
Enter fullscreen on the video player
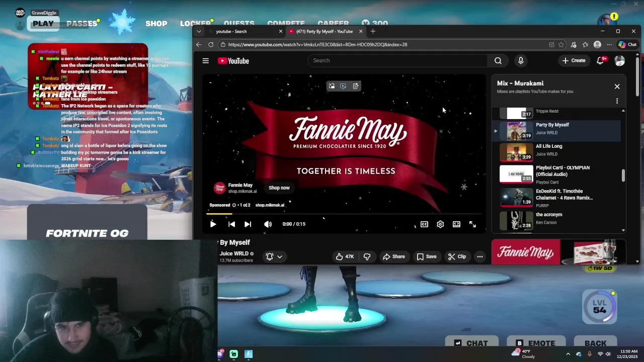coord(472,224)
